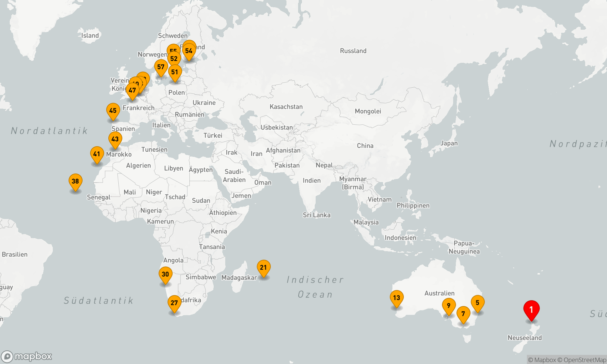This screenshot has width=607, height=364.
Task: Open the © OpenStreetMap attribution link
Action: click(582, 360)
